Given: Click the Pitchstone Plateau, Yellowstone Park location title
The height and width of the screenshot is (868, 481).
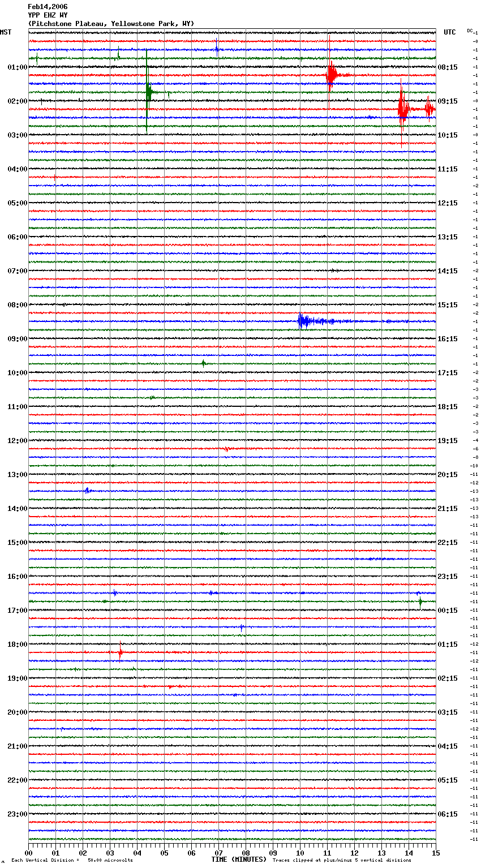Looking at the screenshot, I should (111, 24).
